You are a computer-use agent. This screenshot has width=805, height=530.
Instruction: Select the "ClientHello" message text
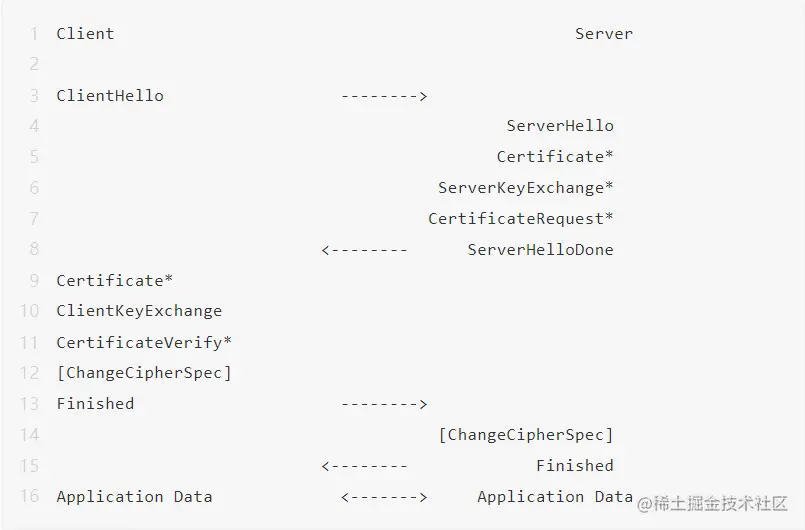point(109,96)
